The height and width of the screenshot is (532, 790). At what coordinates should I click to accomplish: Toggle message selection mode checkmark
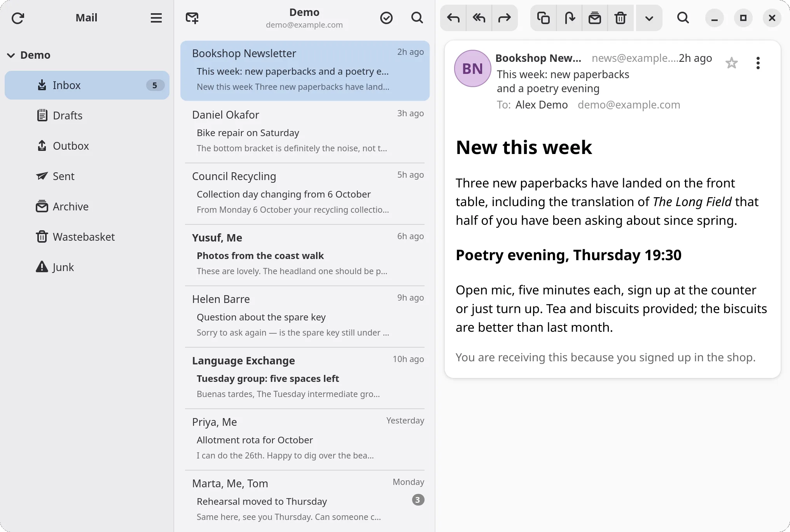click(x=386, y=18)
